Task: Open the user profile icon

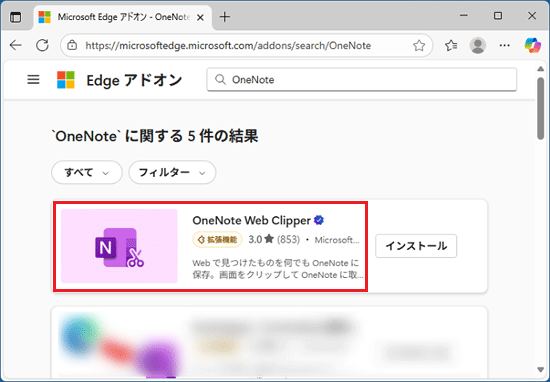Action: tap(478, 45)
